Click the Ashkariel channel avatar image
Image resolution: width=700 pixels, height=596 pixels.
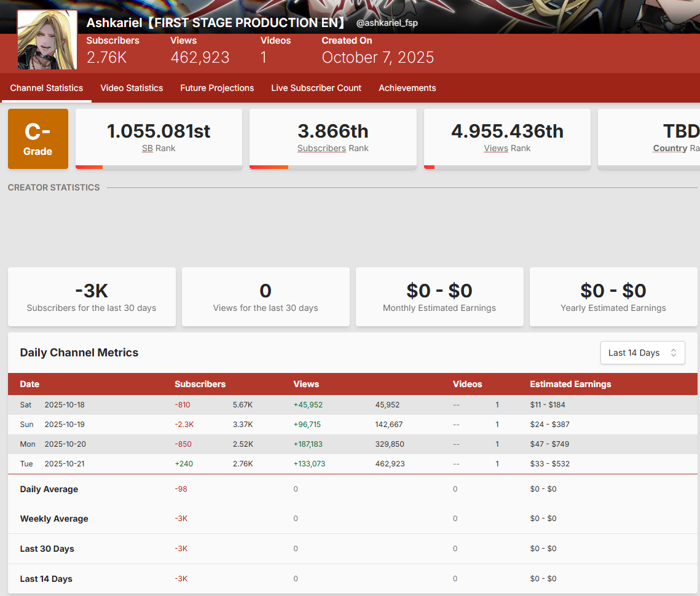point(47,40)
